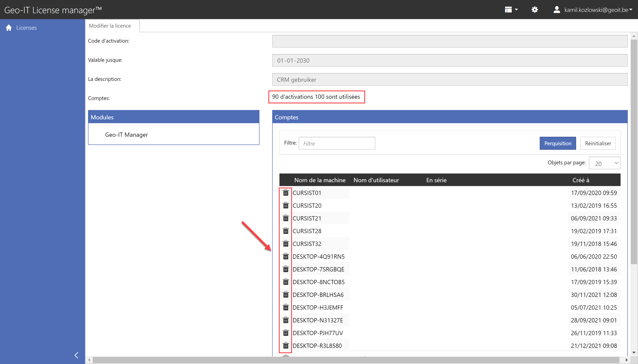Open the settings gear icon
The width and height of the screenshot is (638, 364).
[x=535, y=10]
